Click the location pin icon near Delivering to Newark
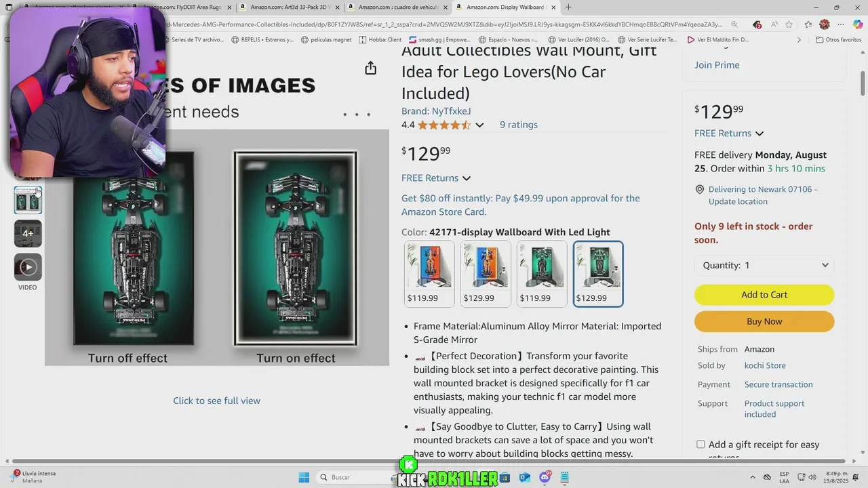 (700, 190)
